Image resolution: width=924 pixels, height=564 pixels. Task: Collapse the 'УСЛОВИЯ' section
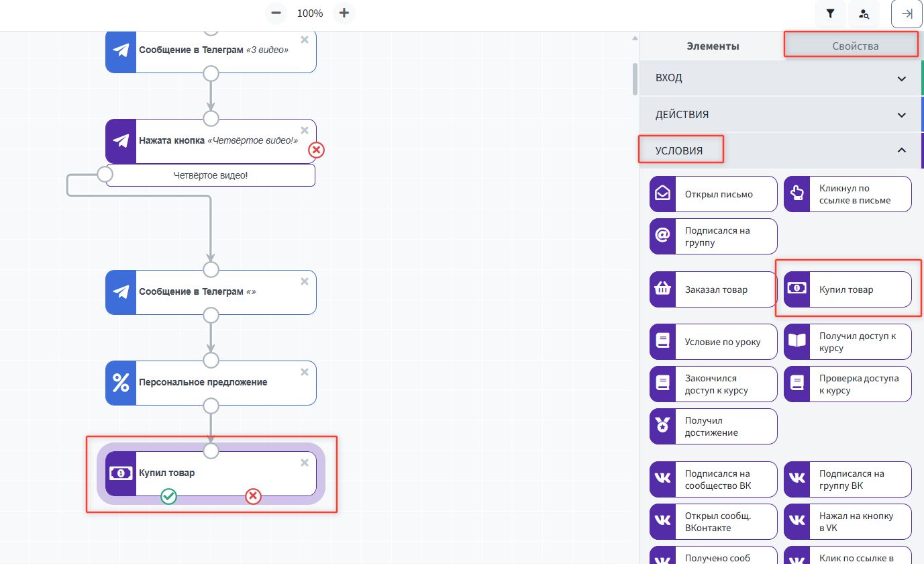point(901,150)
